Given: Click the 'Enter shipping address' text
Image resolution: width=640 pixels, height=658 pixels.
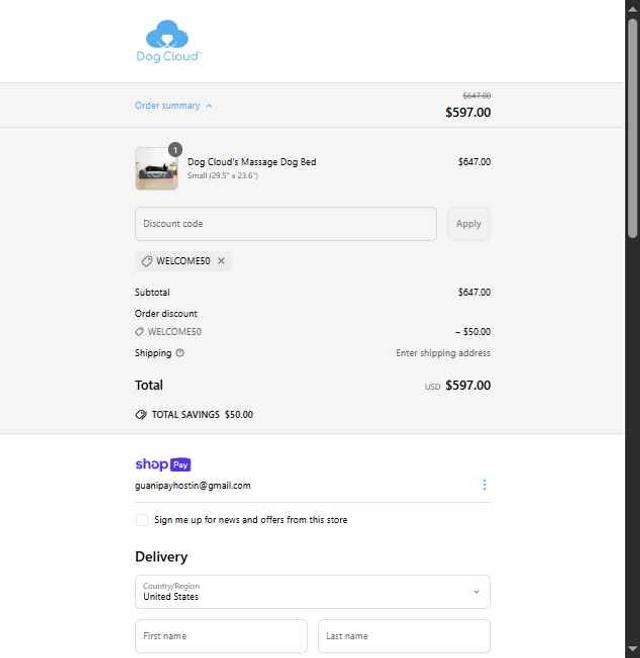Looking at the screenshot, I should 443,353.
